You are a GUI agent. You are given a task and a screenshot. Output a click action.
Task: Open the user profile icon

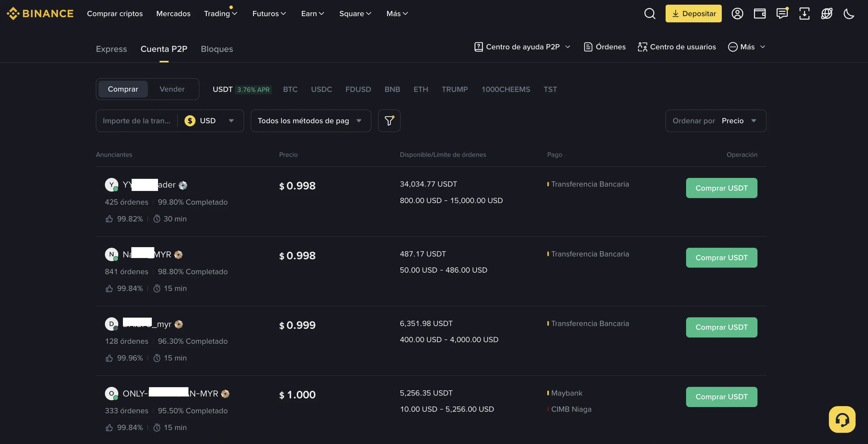[737, 13]
